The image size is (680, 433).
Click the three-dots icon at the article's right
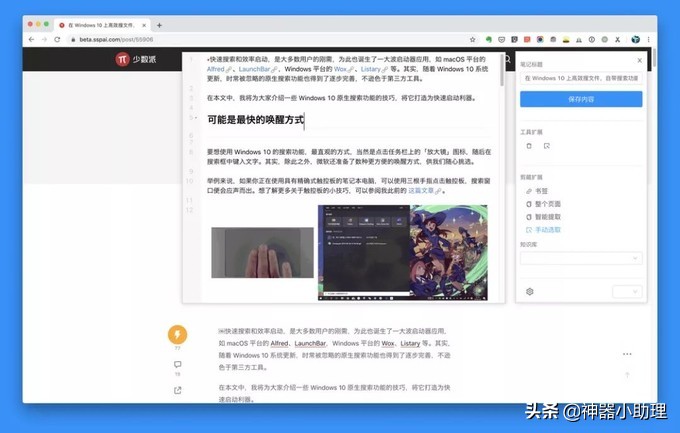tap(627, 354)
